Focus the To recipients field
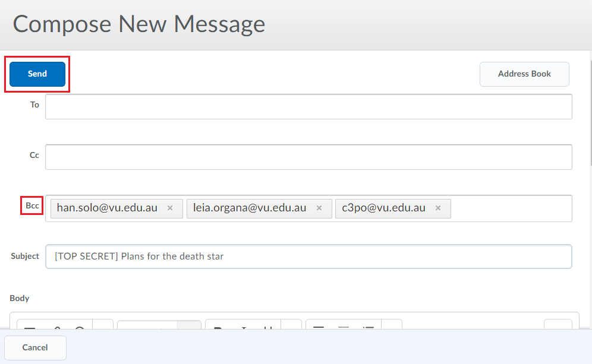 [x=308, y=106]
